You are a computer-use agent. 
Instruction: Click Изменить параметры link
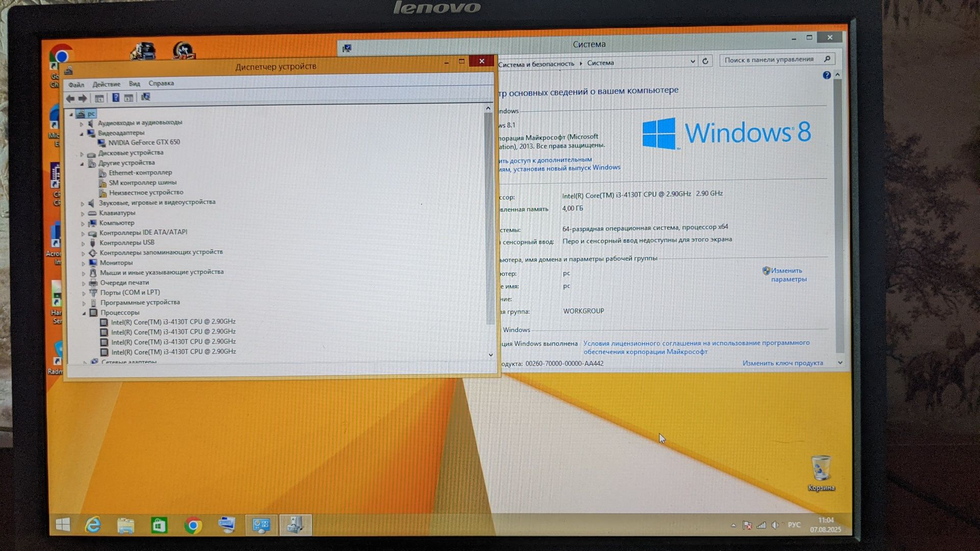pyautogui.click(x=789, y=274)
